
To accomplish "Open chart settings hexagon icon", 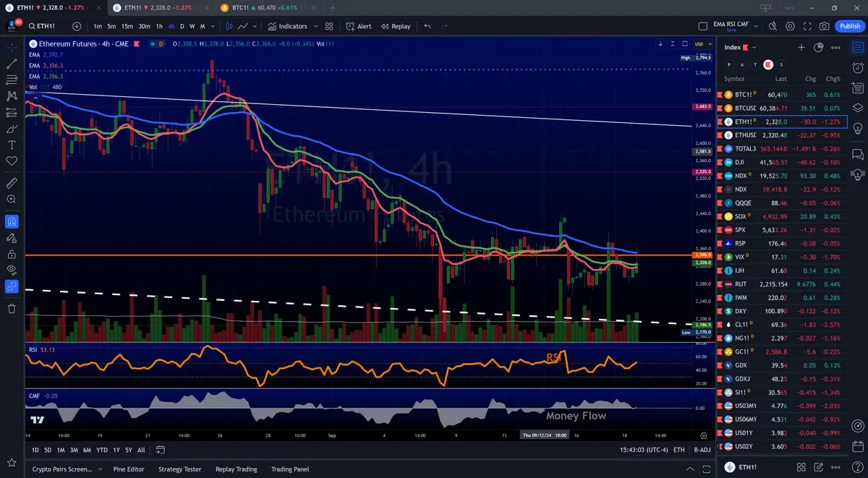I will coord(790,26).
